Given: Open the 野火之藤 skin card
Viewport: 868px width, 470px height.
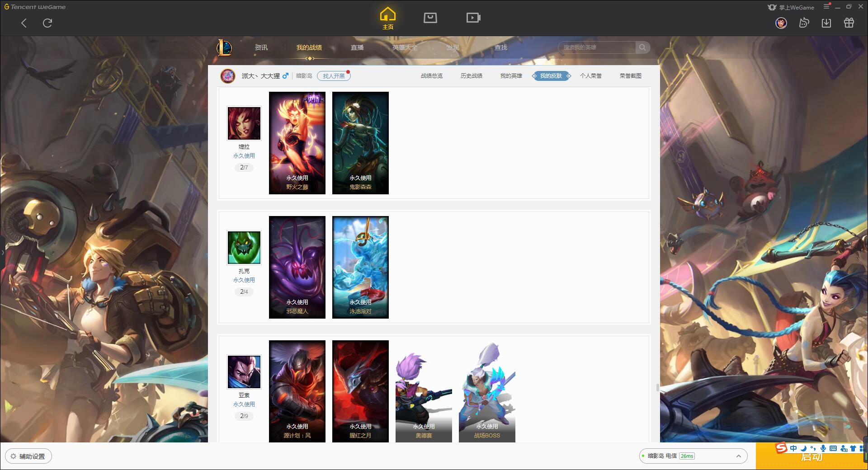Looking at the screenshot, I should 297,143.
